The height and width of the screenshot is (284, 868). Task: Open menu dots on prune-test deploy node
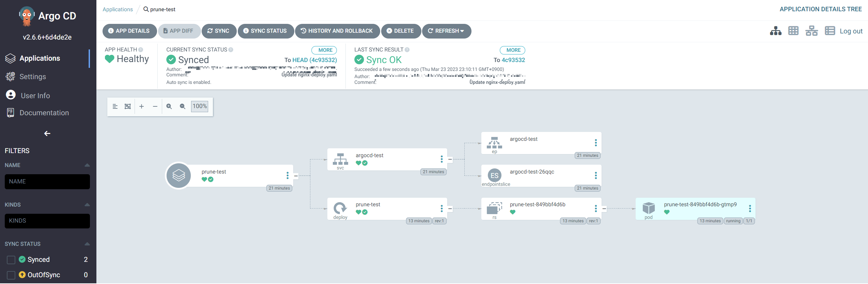[x=441, y=208]
